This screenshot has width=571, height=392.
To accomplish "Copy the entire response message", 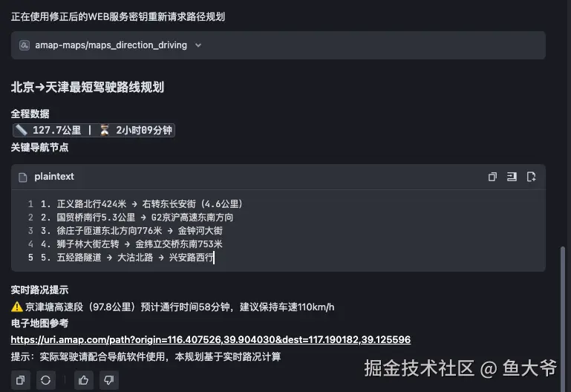I will tap(21, 379).
